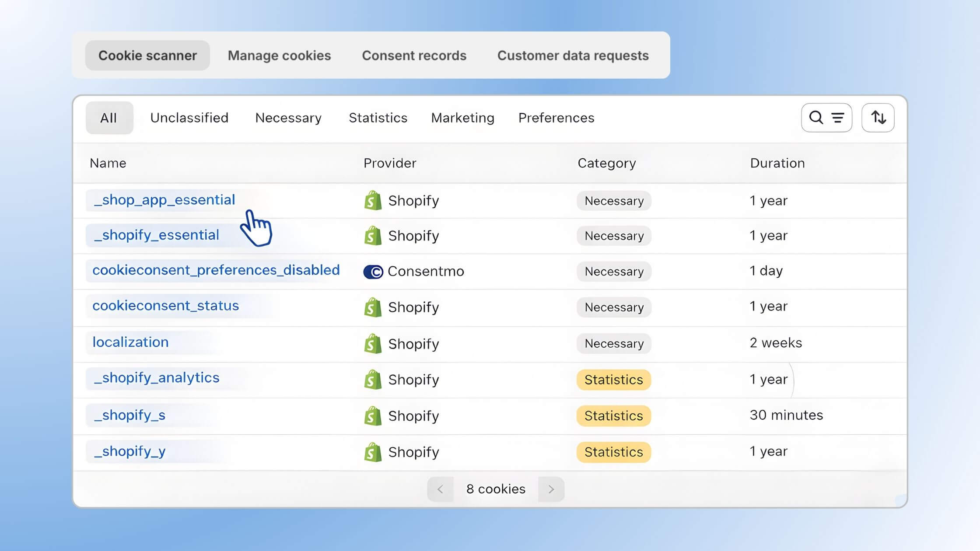Open the Consent records tab
Screen dimensions: 980x551
tap(414, 55)
